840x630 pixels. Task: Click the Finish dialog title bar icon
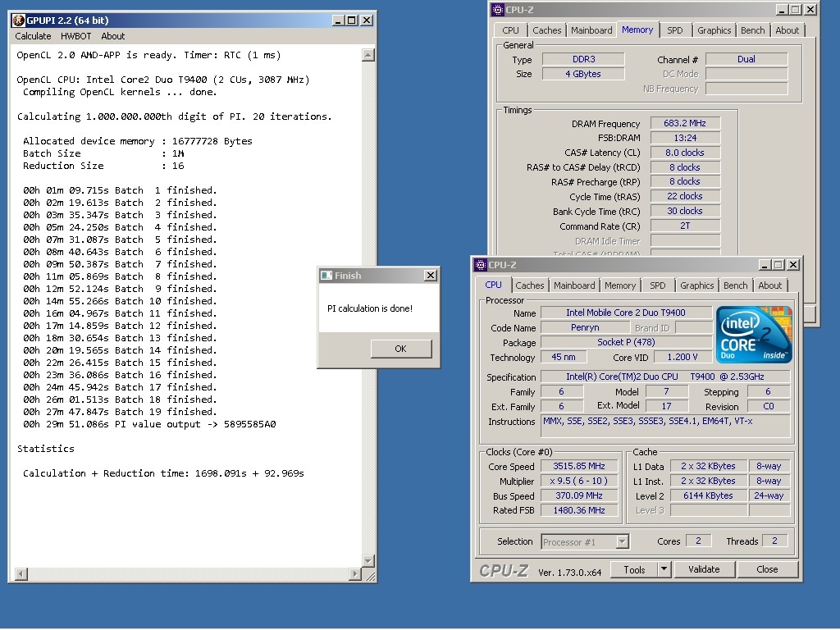[x=326, y=276]
